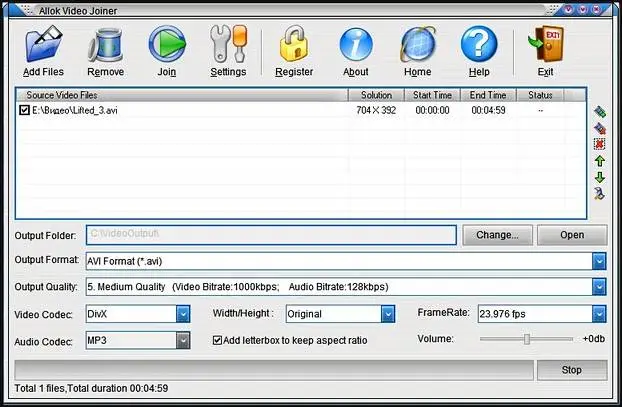Select the E:\Видео\Lifted_3.avi file row

coord(301,110)
